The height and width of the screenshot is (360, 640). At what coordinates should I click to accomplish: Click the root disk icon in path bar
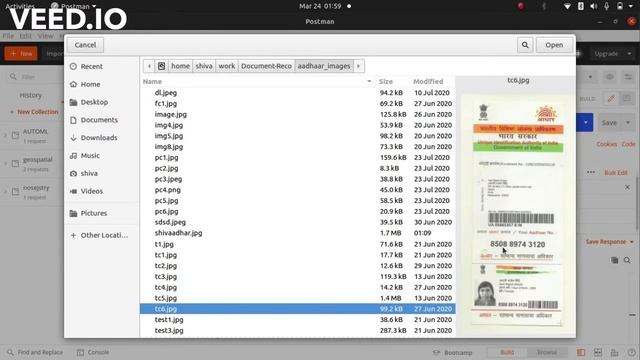(x=161, y=66)
